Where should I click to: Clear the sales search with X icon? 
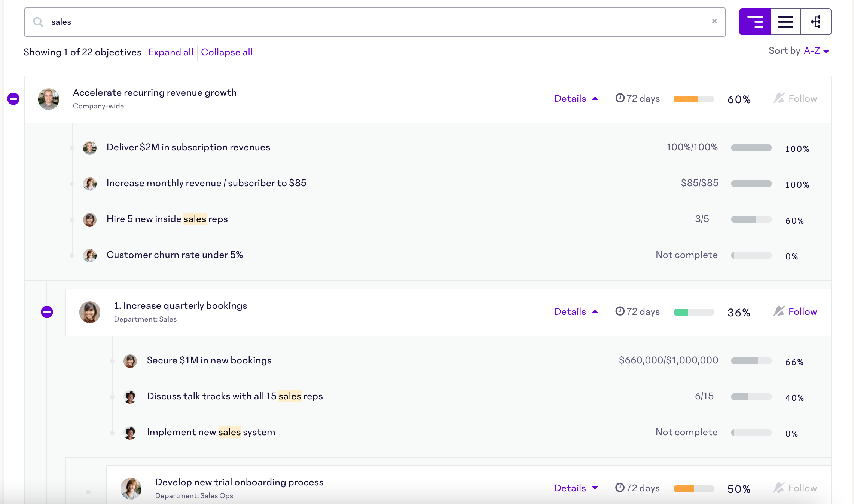[x=714, y=21]
